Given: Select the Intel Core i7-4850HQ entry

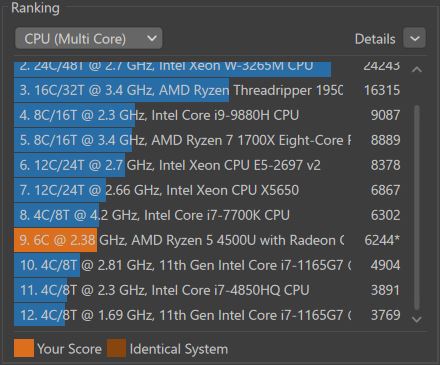Looking at the screenshot, I should (207, 290).
